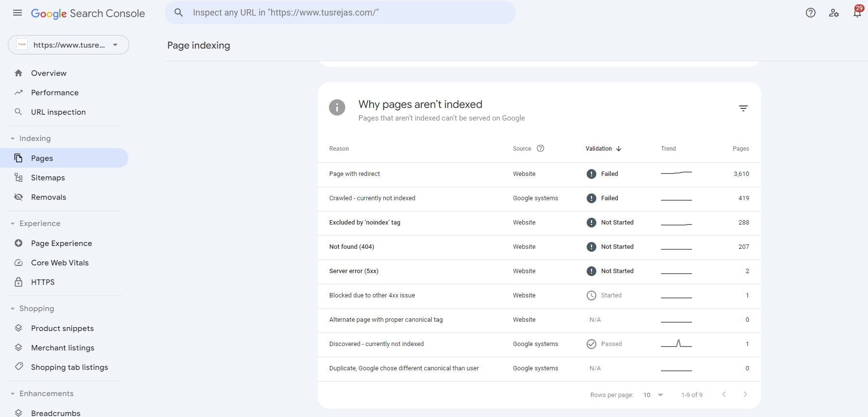Open Sitemaps in the sidebar
868x417 pixels.
pos(48,178)
